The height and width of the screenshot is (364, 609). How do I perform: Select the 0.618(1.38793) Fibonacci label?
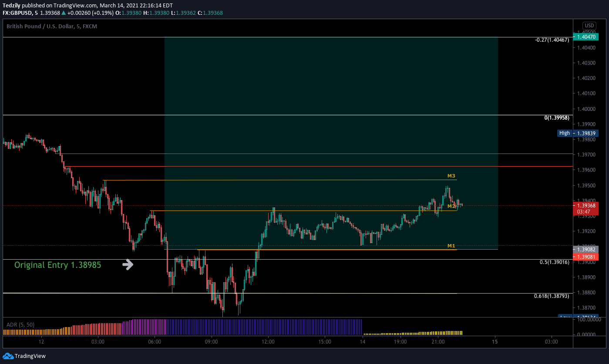pos(552,296)
